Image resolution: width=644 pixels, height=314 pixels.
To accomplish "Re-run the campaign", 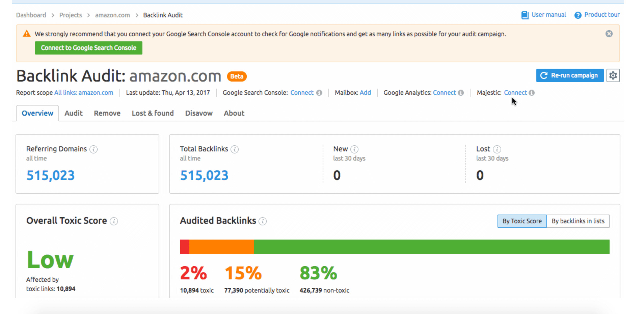I will click(x=570, y=75).
